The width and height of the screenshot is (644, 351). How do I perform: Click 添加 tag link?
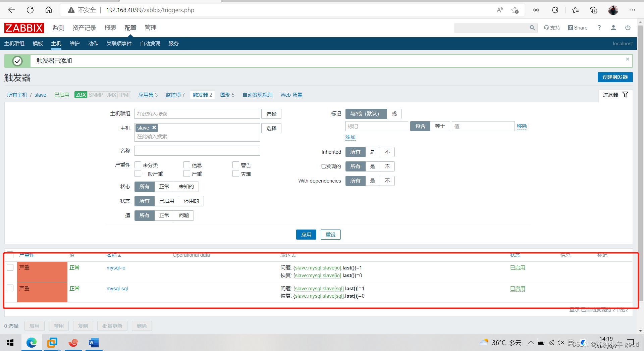(351, 137)
